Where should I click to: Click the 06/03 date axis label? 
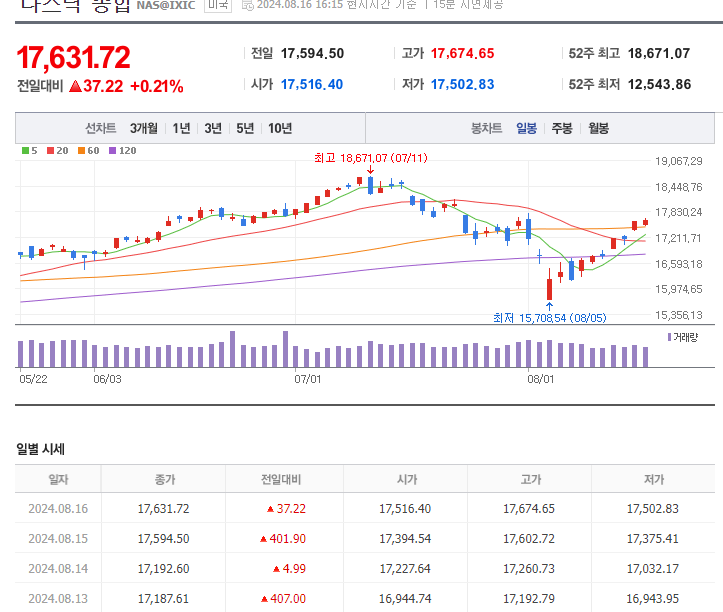point(107,379)
